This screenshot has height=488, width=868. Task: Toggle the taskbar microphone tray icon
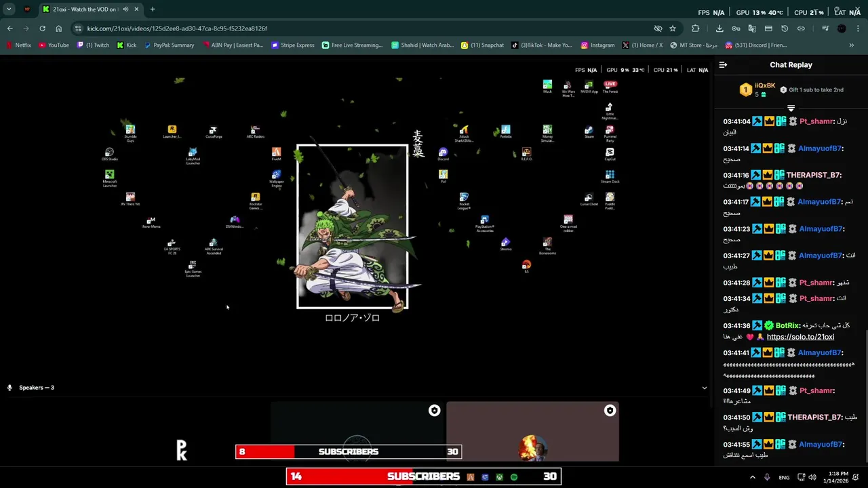tap(767, 477)
